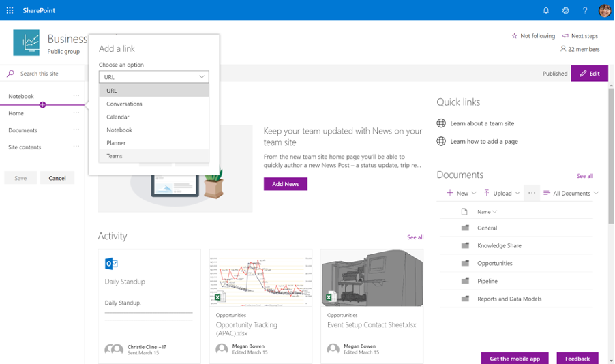Click the page vertical scrollbar
Viewport: 615px width, 364px height.
[x=611, y=155]
